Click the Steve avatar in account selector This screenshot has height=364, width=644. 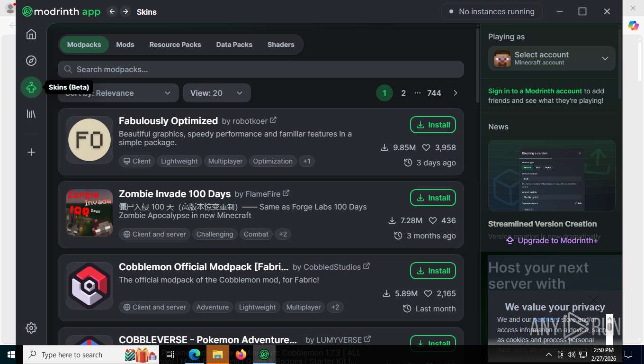coord(502,58)
